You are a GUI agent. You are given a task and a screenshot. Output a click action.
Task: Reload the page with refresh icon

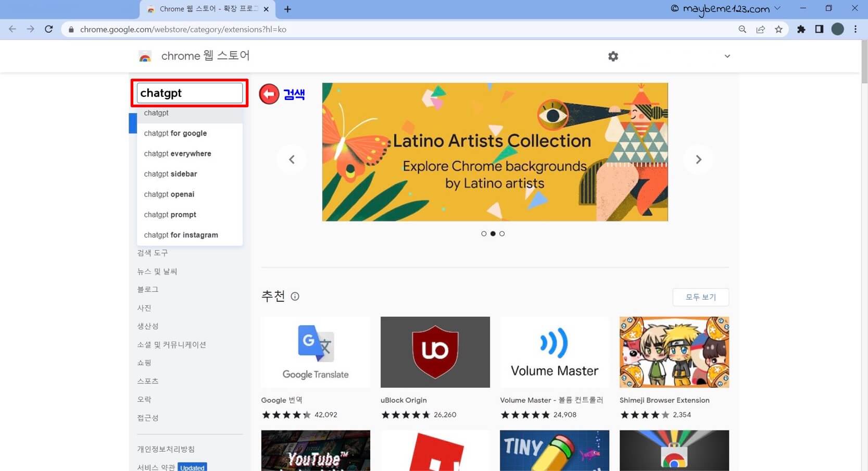coord(49,29)
